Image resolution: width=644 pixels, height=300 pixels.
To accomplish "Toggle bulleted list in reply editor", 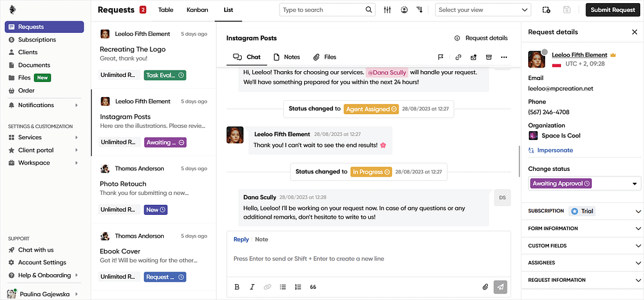I will [x=283, y=287].
